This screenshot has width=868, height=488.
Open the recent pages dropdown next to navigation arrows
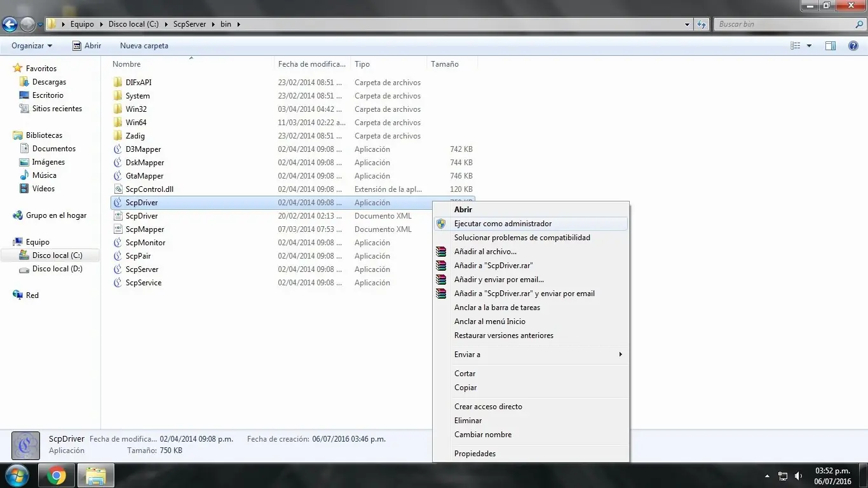[40, 24]
